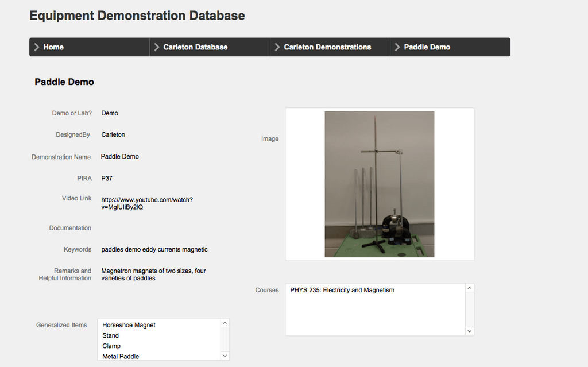
Task: Select Clamp in the Generalized Items list
Action: 111,346
